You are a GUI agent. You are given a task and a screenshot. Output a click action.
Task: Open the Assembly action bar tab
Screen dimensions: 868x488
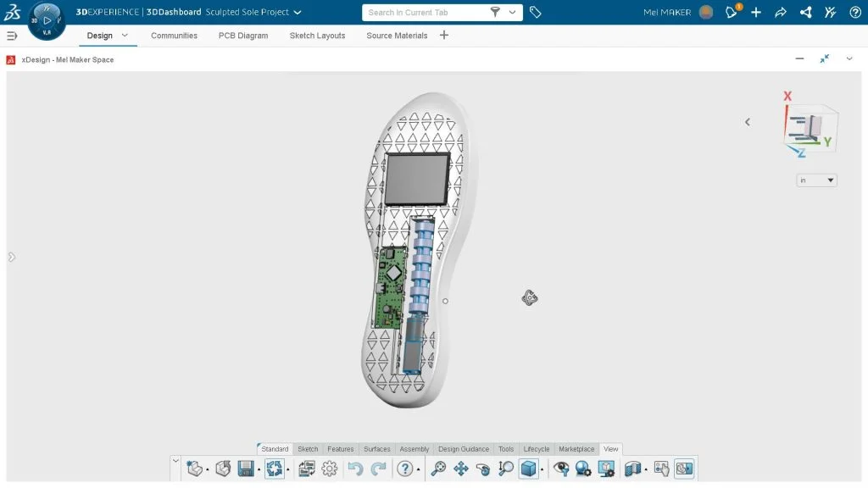point(414,449)
